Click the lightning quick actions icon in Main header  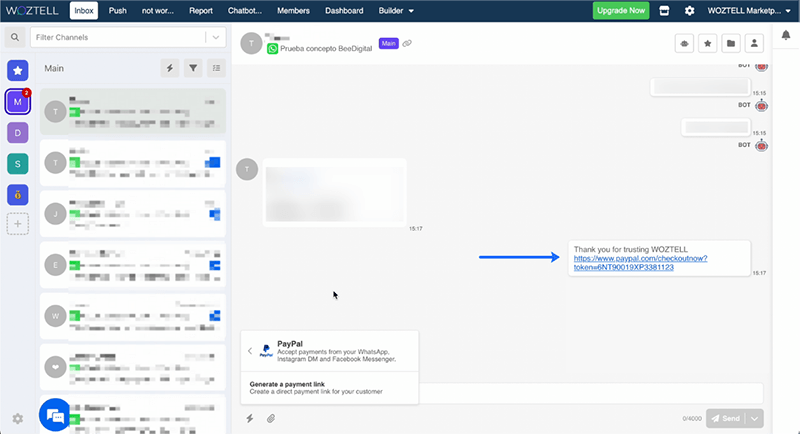[x=170, y=68]
